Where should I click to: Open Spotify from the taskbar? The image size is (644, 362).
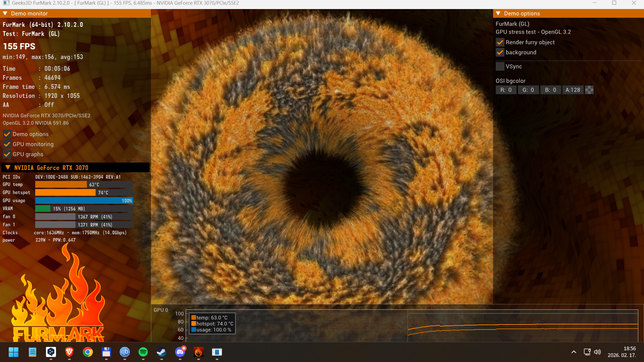pos(143,352)
